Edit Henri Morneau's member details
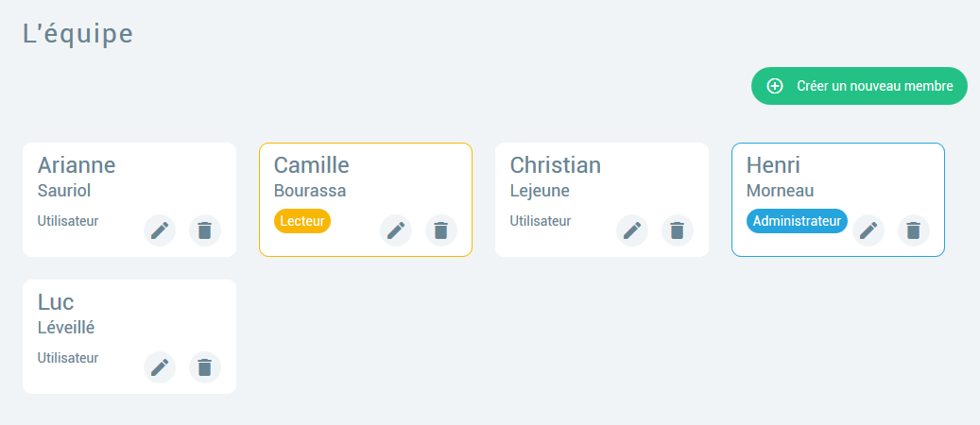This screenshot has height=425, width=980. coord(868,230)
